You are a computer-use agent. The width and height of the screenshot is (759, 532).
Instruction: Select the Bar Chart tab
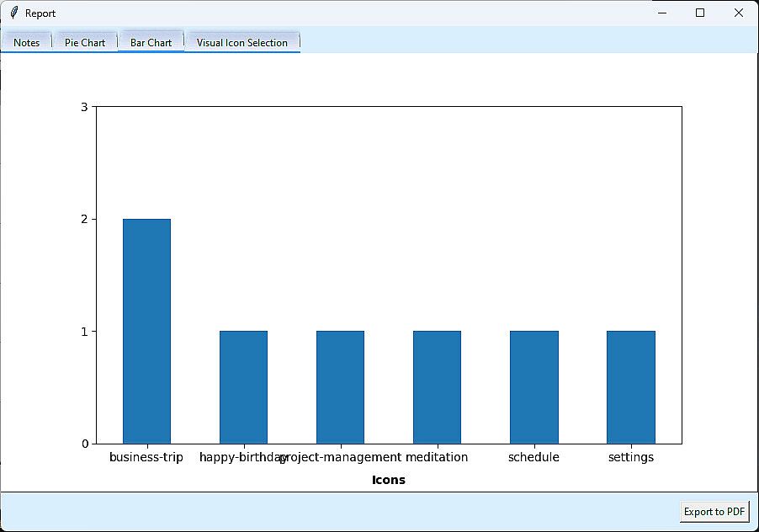pos(151,42)
